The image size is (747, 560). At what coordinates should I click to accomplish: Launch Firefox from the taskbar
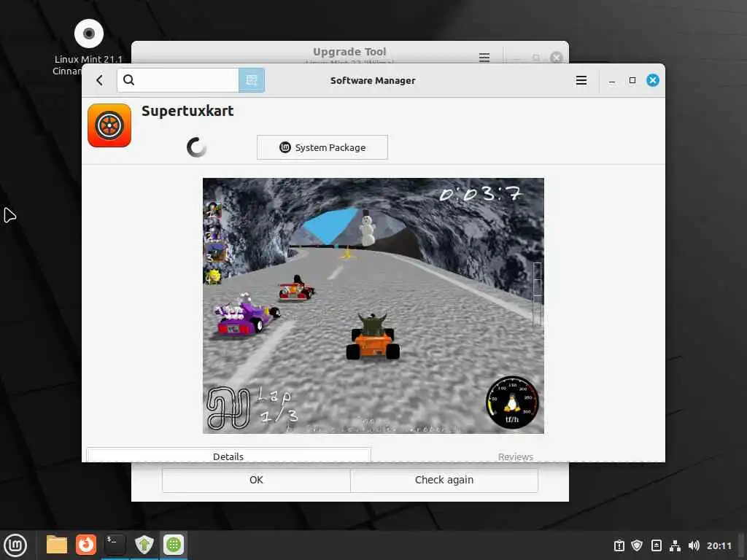(86, 545)
